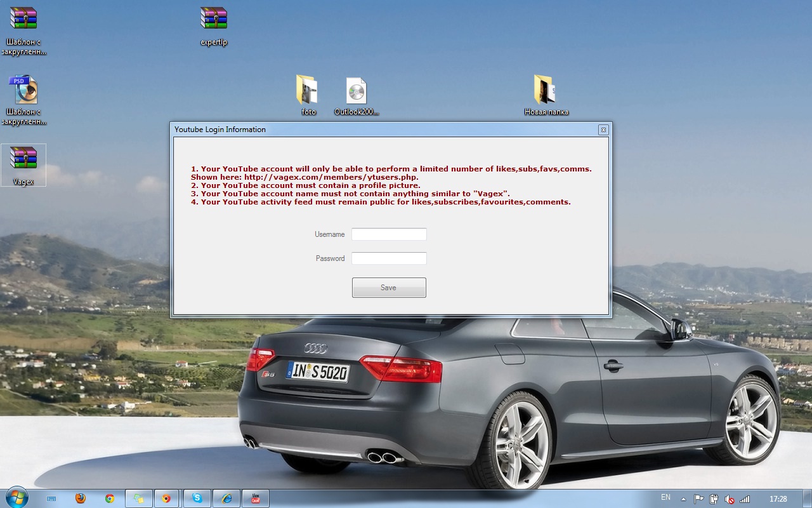
Task: Click the Username input field
Action: (x=389, y=234)
